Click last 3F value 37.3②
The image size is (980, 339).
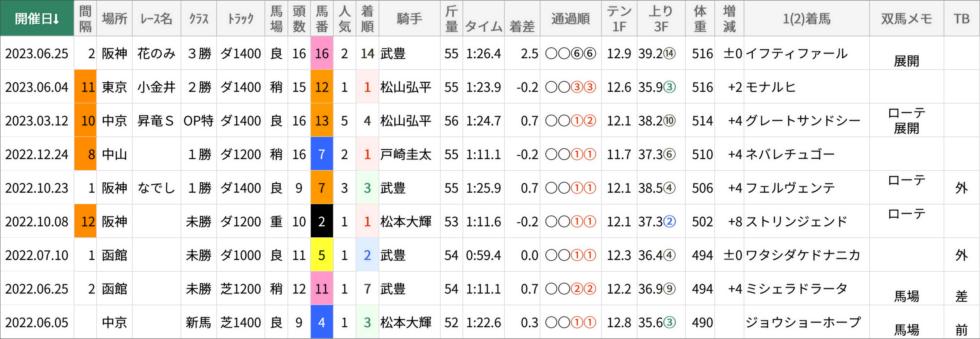(657, 222)
